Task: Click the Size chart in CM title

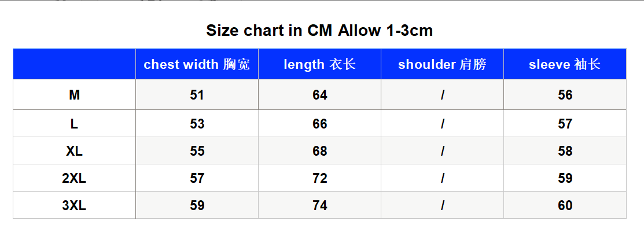Action: [x=319, y=31]
